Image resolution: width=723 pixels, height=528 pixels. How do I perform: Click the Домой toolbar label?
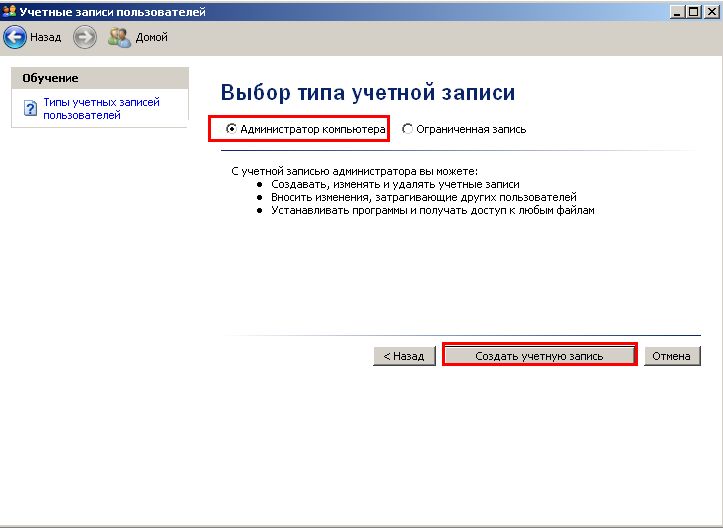coord(151,37)
